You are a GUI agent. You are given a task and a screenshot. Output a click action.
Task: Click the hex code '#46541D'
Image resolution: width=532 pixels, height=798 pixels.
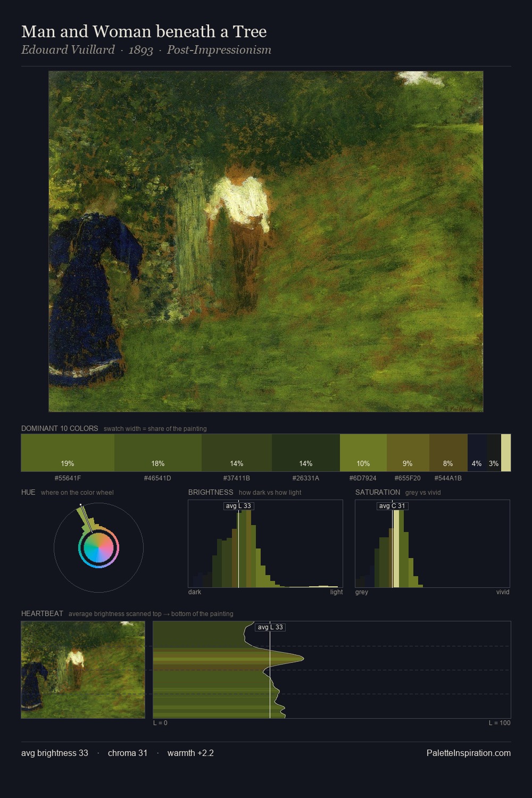tap(157, 478)
